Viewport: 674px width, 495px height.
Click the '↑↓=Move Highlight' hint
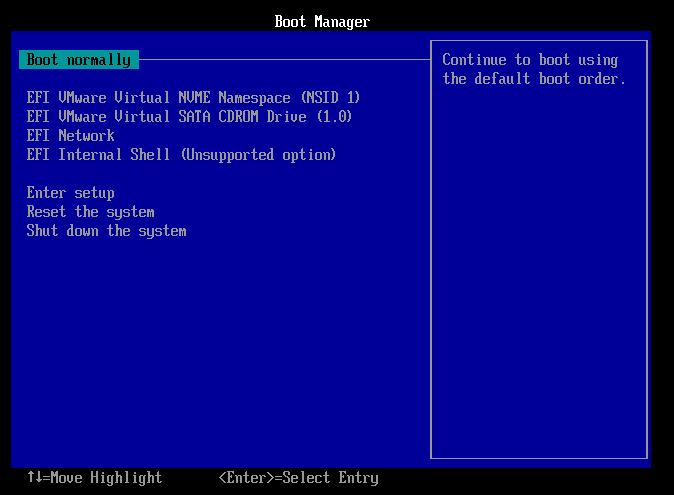[x=95, y=477]
